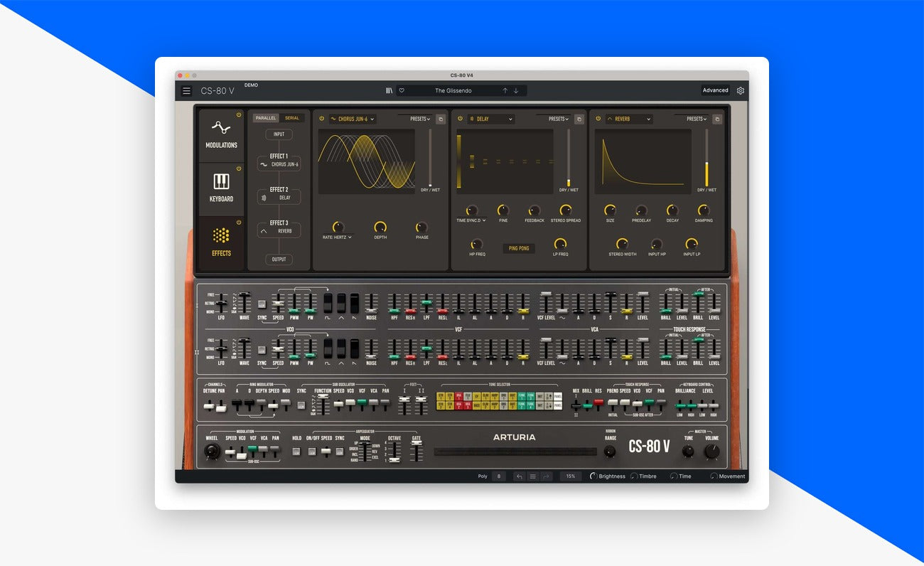Click the delay LP Freq knob
The width and height of the screenshot is (924, 566).
(560, 244)
